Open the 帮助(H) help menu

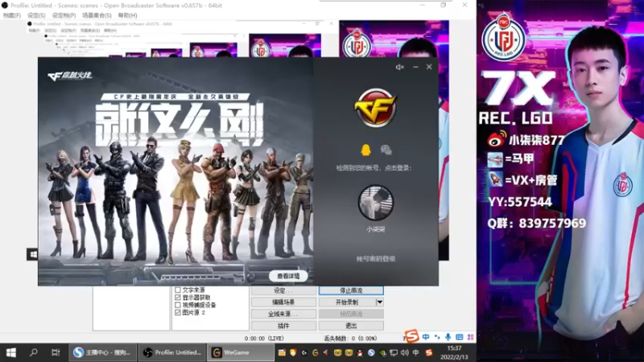point(128,15)
